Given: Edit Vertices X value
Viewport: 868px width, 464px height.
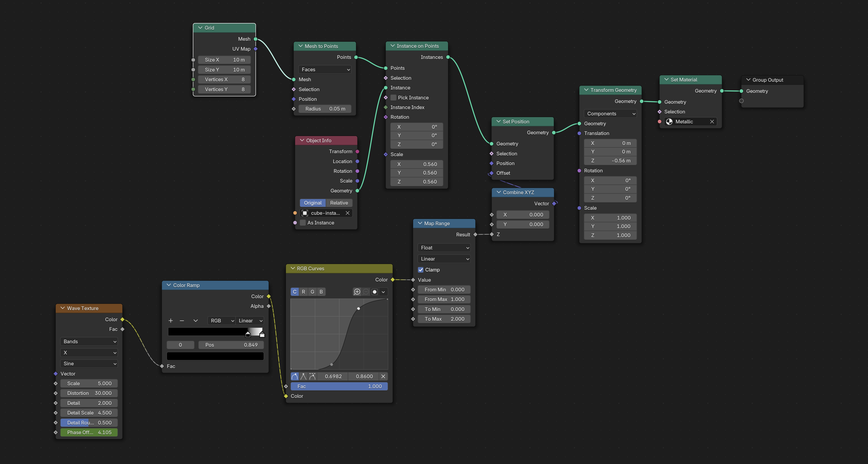Looking at the screenshot, I should 224,80.
